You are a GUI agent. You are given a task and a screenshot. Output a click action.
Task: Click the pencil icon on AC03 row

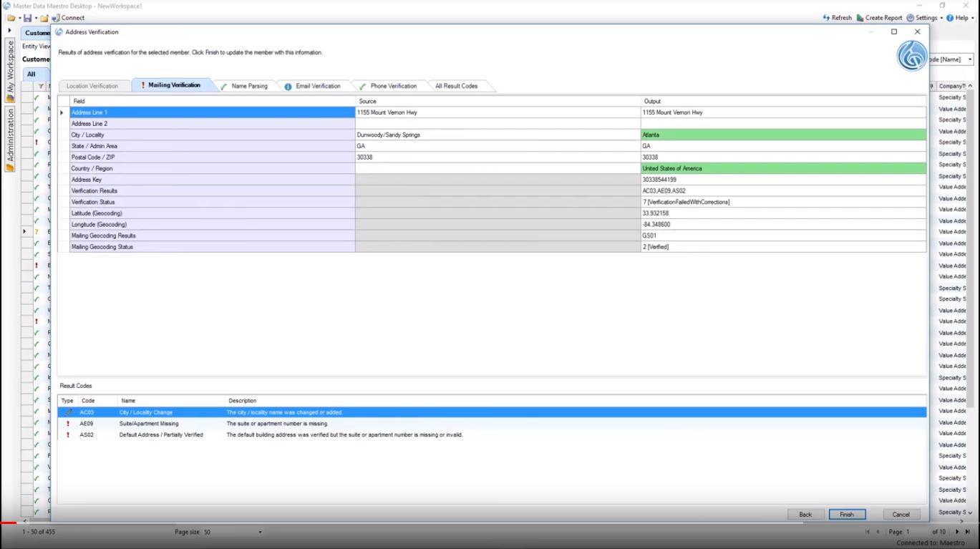click(x=68, y=412)
